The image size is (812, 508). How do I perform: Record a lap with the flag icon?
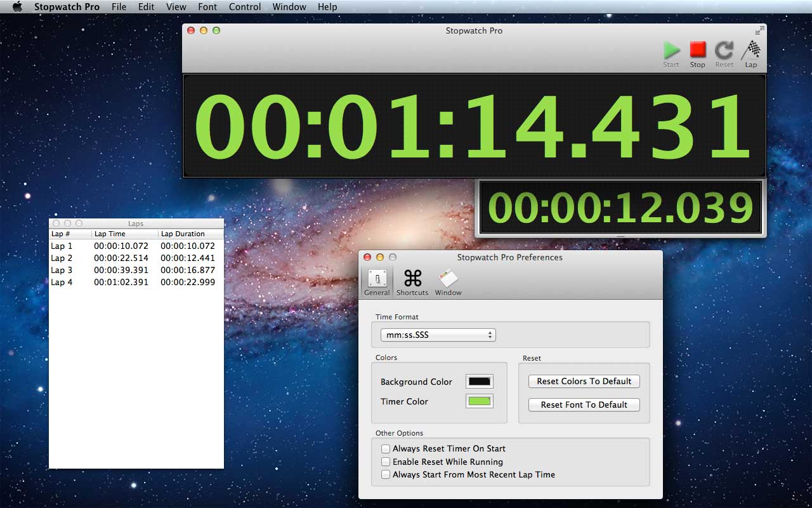[751, 51]
